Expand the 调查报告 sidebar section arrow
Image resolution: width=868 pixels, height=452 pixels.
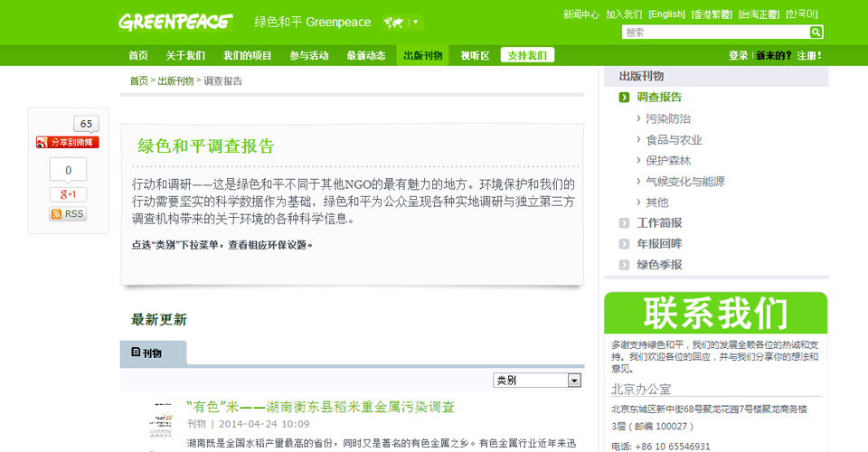624,98
